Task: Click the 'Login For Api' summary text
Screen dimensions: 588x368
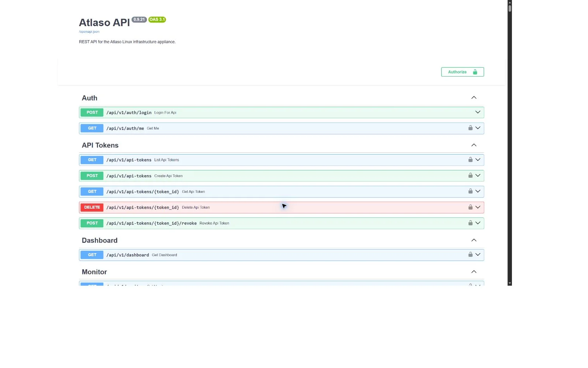Action: pyautogui.click(x=165, y=113)
